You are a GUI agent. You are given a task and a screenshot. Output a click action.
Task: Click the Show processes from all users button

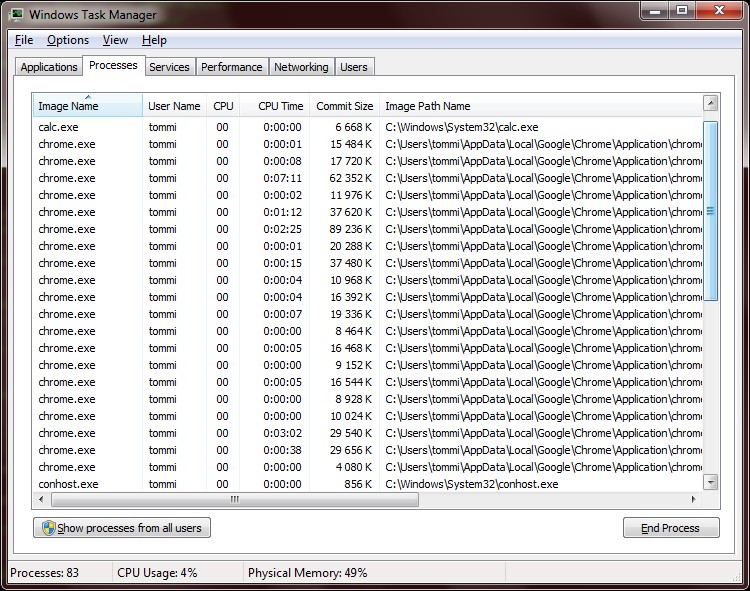click(x=122, y=528)
